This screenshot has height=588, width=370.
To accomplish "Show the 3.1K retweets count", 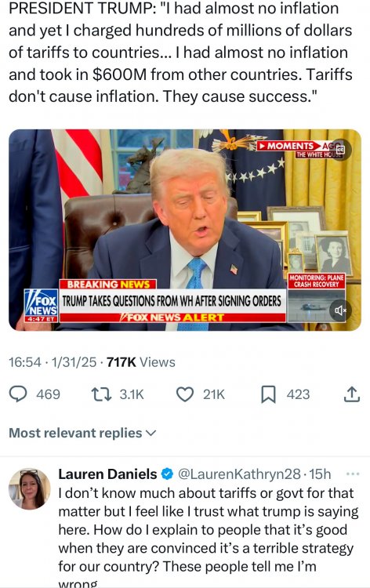I will coord(132,394).
